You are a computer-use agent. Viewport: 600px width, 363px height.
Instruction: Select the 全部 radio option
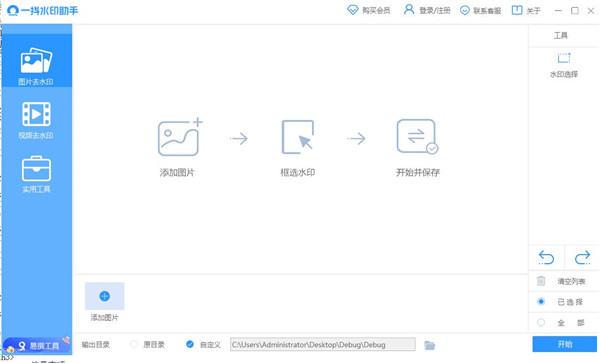coord(541,322)
